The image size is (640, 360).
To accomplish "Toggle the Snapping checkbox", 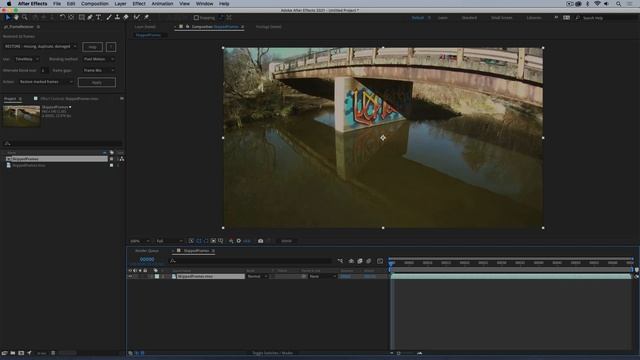I will click(196, 18).
